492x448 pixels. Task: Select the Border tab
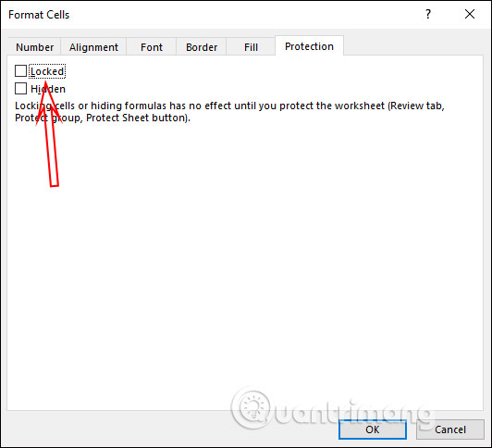coord(201,47)
